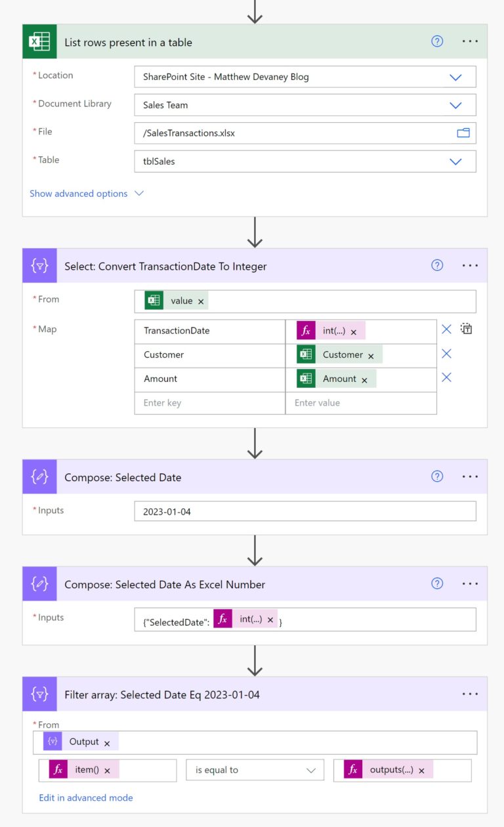The width and height of the screenshot is (504, 827).
Task: Open the help icon on Select action
Action: [437, 265]
